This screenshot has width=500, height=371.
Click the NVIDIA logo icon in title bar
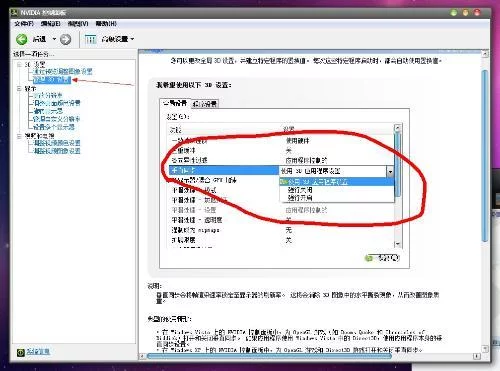point(14,13)
